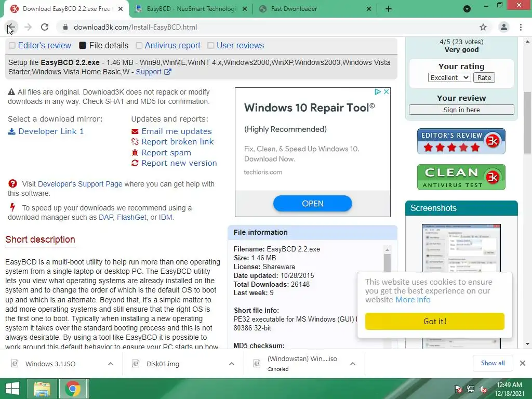
Task: Click the Developer Link 1 download arrow icon
Action: point(12,131)
